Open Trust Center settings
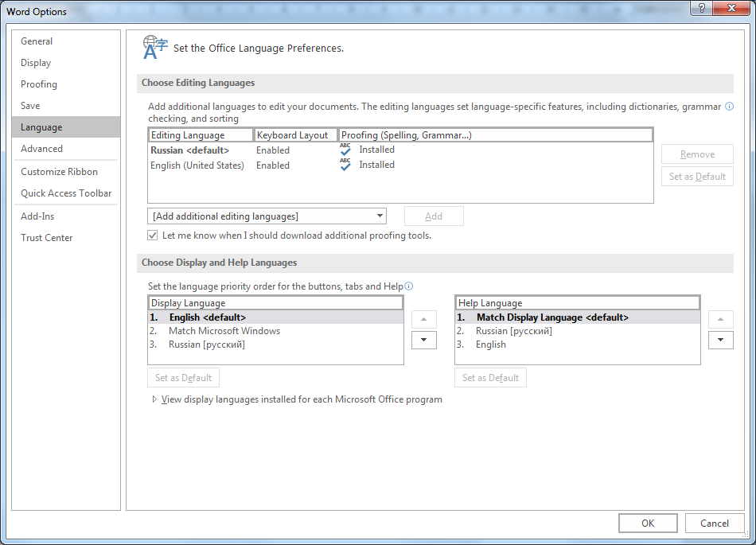756x545 pixels. (x=66, y=238)
